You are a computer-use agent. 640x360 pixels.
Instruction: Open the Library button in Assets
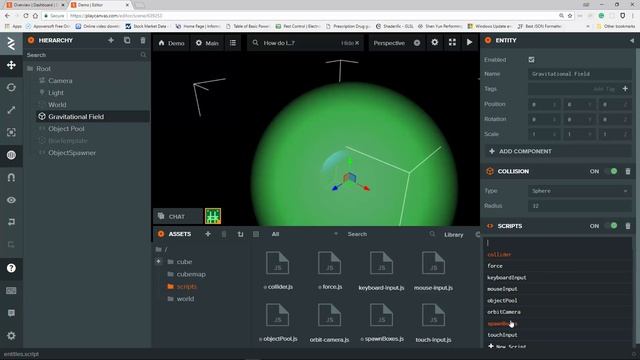pos(453,235)
